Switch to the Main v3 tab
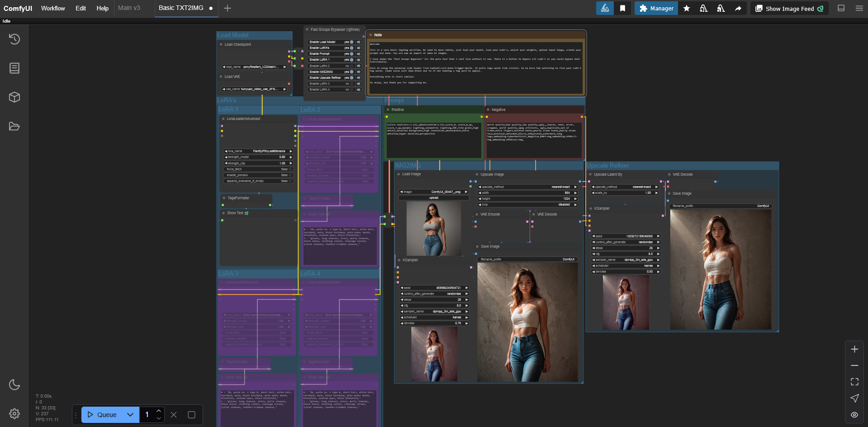 (129, 8)
